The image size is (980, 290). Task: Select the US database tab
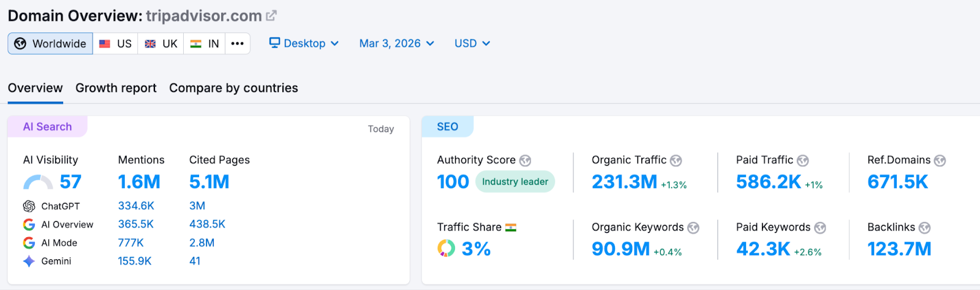tap(115, 44)
